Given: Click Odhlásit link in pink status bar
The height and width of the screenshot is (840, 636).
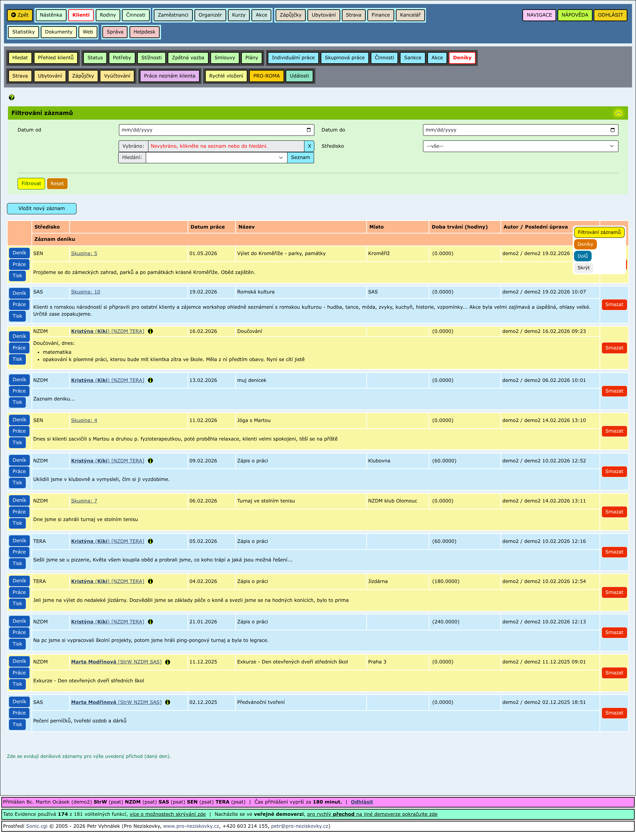Looking at the screenshot, I should pos(362,802).
